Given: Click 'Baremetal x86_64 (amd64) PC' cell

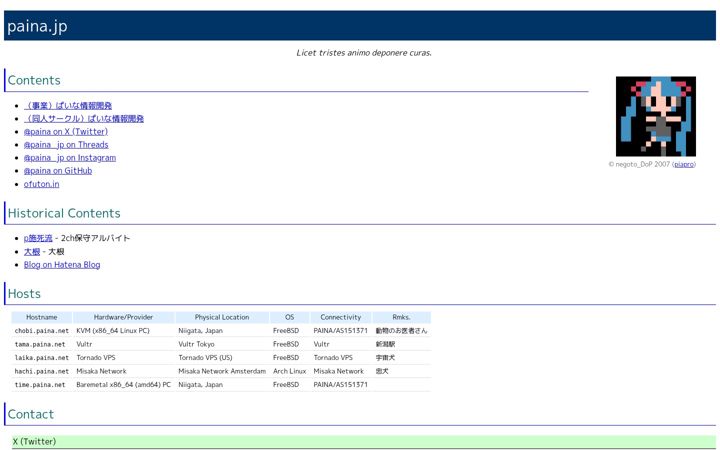Looking at the screenshot, I should 124,385.
